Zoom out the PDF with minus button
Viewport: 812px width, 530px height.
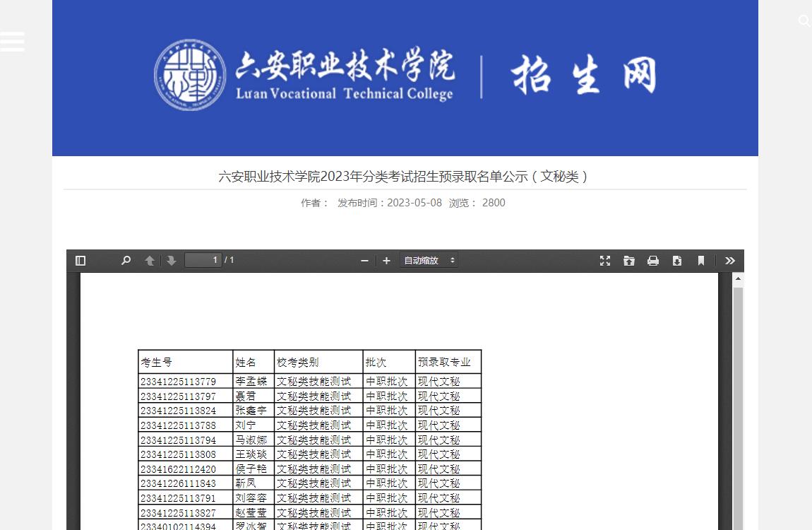(364, 261)
